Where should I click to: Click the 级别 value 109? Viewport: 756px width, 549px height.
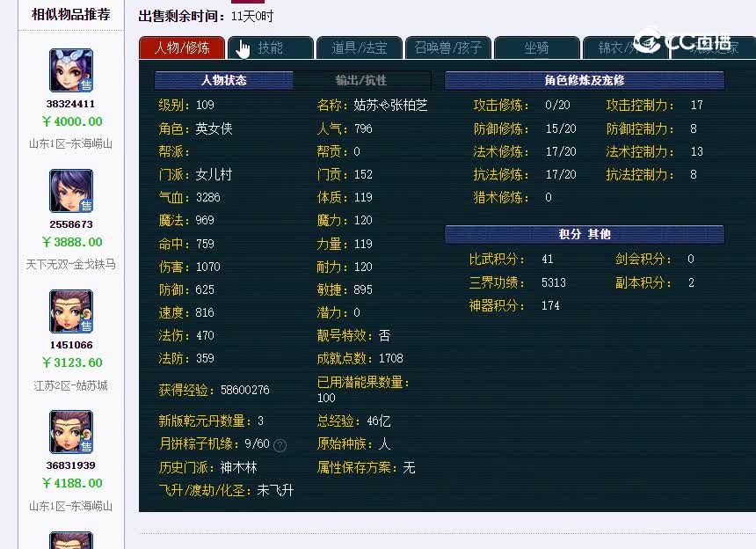tap(205, 106)
